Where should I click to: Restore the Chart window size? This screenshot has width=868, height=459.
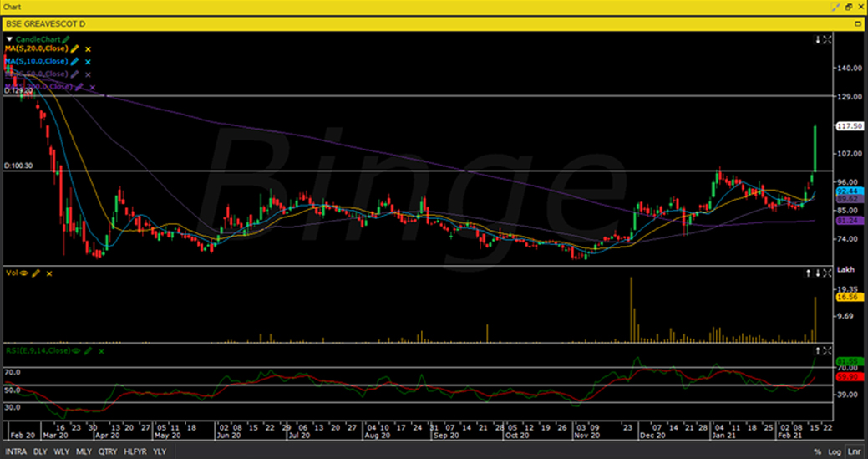849,7
